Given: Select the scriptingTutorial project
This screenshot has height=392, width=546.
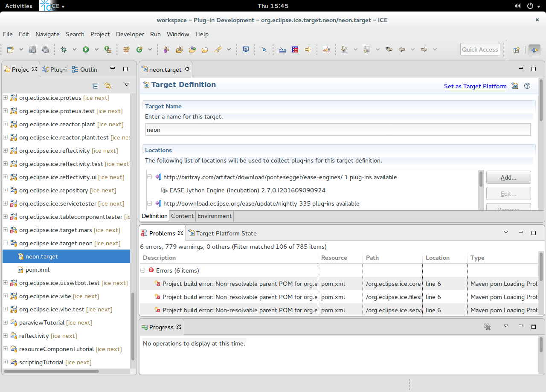Looking at the screenshot, I should point(55,362).
